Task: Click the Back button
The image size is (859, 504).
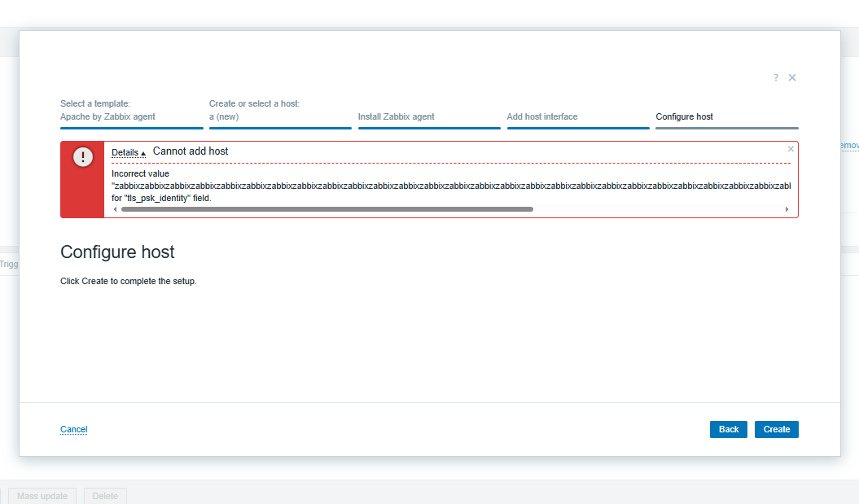Action: (x=729, y=429)
